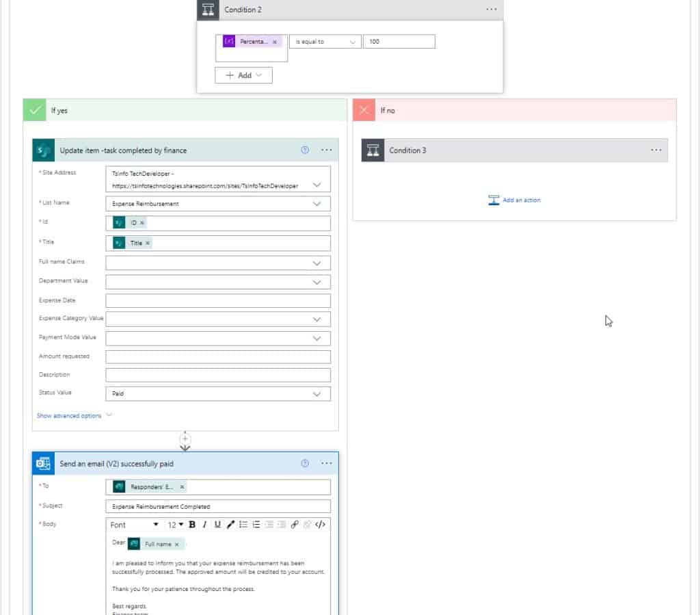This screenshot has width=700, height=615.
Task: Expand the Department Value dropdown
Action: (x=317, y=283)
